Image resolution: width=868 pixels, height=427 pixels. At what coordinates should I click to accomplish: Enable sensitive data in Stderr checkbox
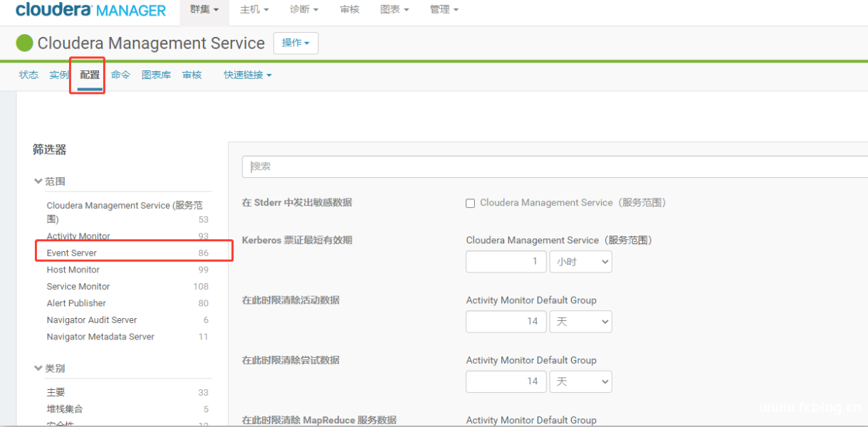click(x=470, y=204)
